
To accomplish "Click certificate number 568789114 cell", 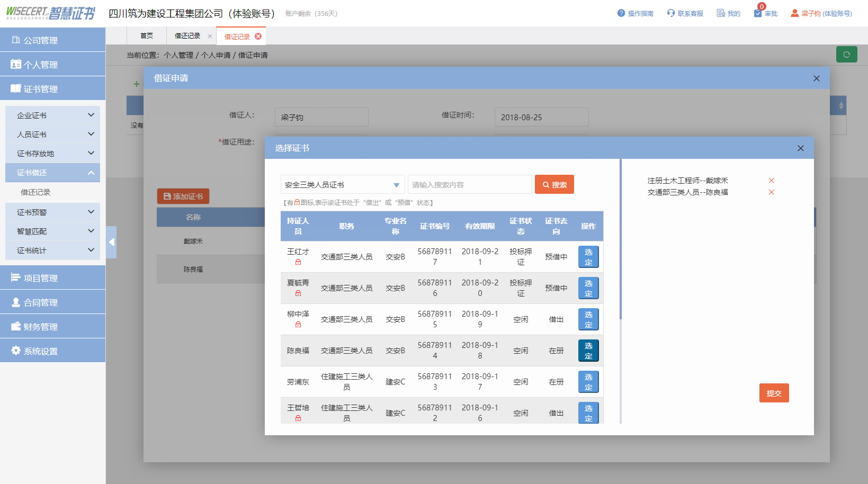I will [x=435, y=351].
